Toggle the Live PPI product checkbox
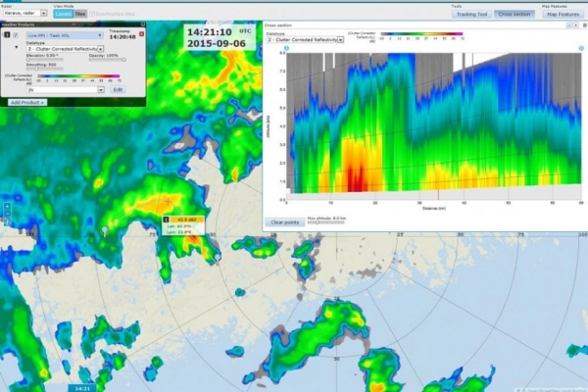588x392 pixels. [16, 35]
